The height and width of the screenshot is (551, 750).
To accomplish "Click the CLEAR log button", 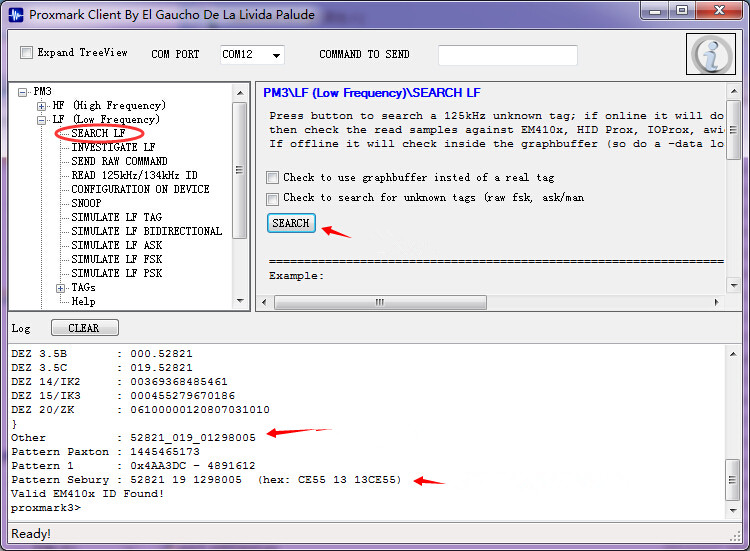I will pyautogui.click(x=85, y=328).
